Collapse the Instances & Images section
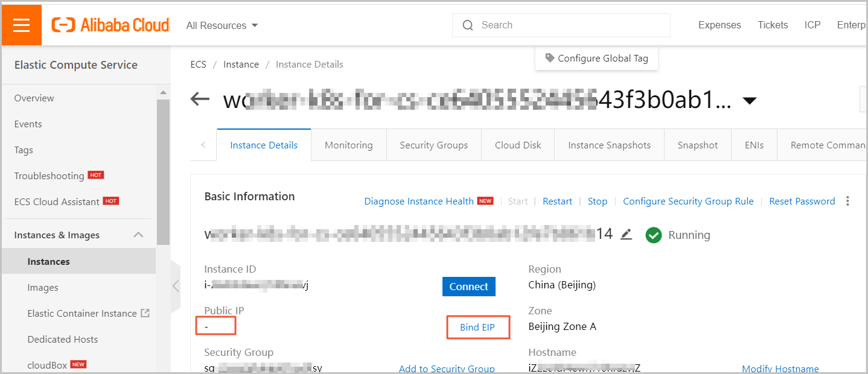This screenshot has height=374, width=868. [138, 235]
